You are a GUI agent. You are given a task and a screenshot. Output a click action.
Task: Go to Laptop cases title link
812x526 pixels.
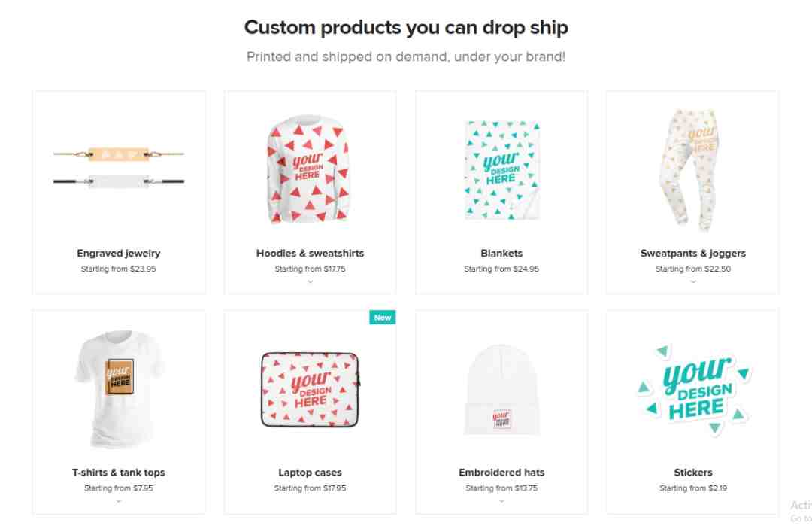tap(311, 473)
